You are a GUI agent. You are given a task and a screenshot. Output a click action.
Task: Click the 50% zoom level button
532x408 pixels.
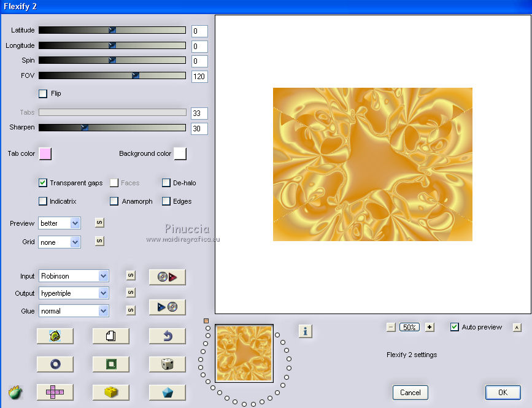coord(409,327)
